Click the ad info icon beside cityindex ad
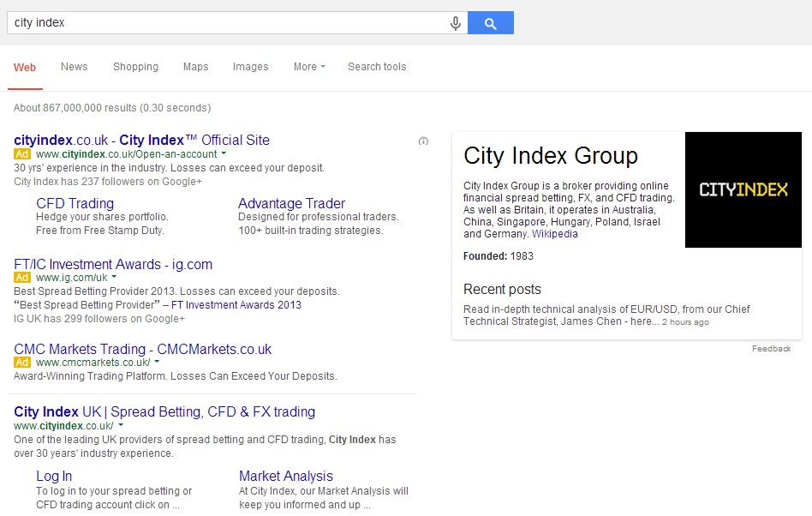This screenshot has height=516, width=812. click(424, 141)
